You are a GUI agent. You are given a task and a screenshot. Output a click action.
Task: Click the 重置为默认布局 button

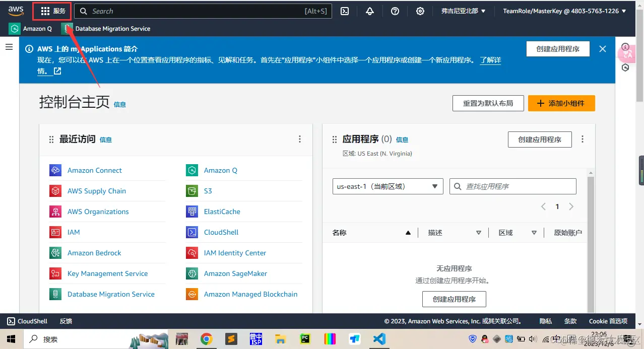[488, 103]
